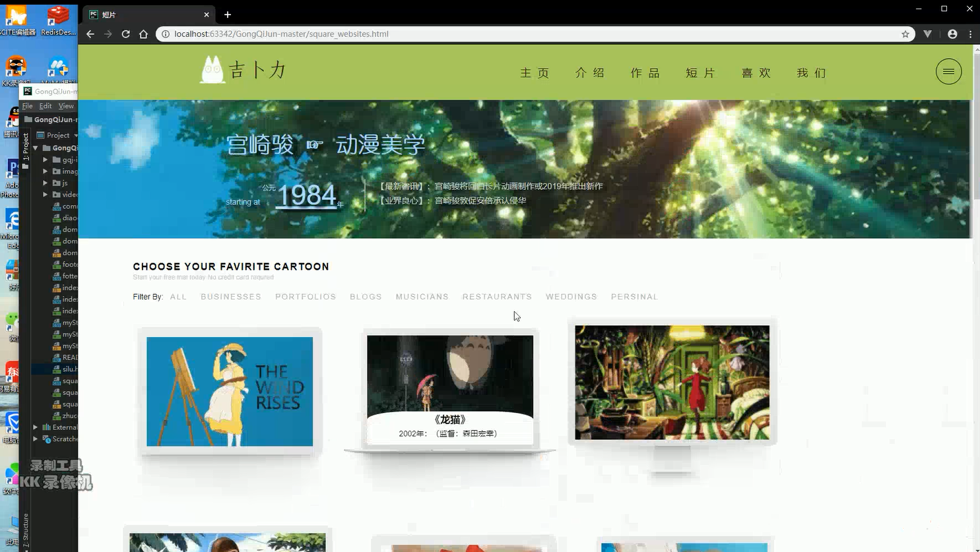This screenshot has height=552, width=980.
Task: Open View menu in PyCharm window
Action: (x=66, y=106)
